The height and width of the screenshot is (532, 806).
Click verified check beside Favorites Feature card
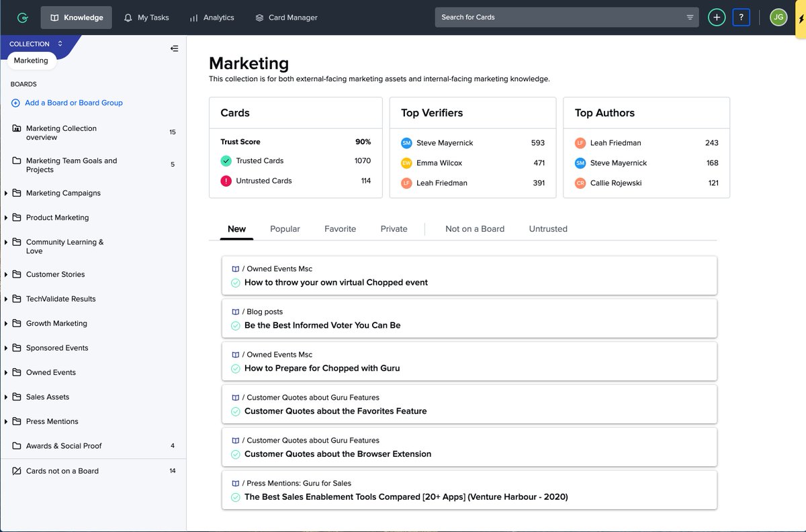(x=236, y=412)
